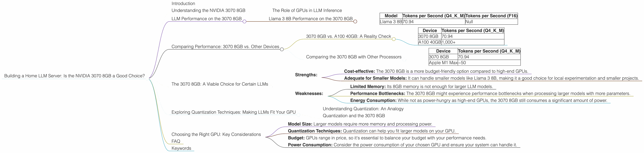Select Comparing the 3070 8GB with Other Processors
Viewport: 644px width, 153px height.
354,57
